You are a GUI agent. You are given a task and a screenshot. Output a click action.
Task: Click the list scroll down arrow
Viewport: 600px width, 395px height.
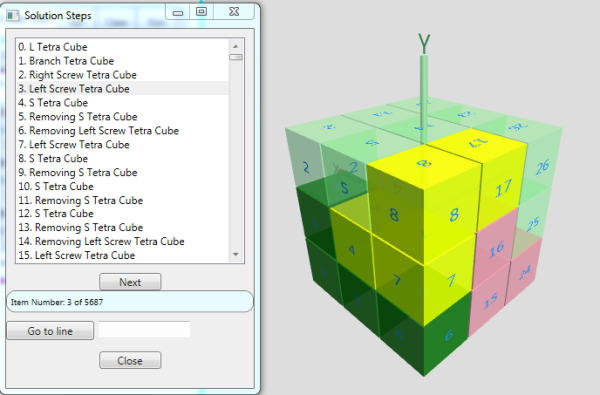point(236,255)
